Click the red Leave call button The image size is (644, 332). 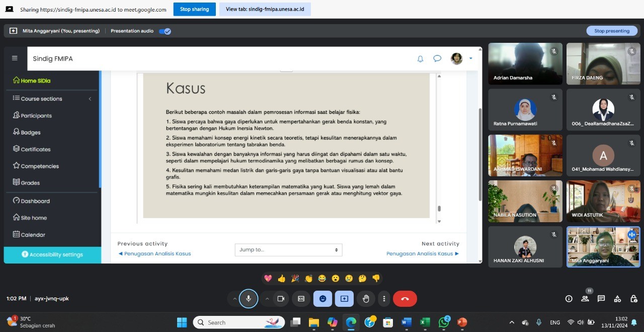pos(405,299)
